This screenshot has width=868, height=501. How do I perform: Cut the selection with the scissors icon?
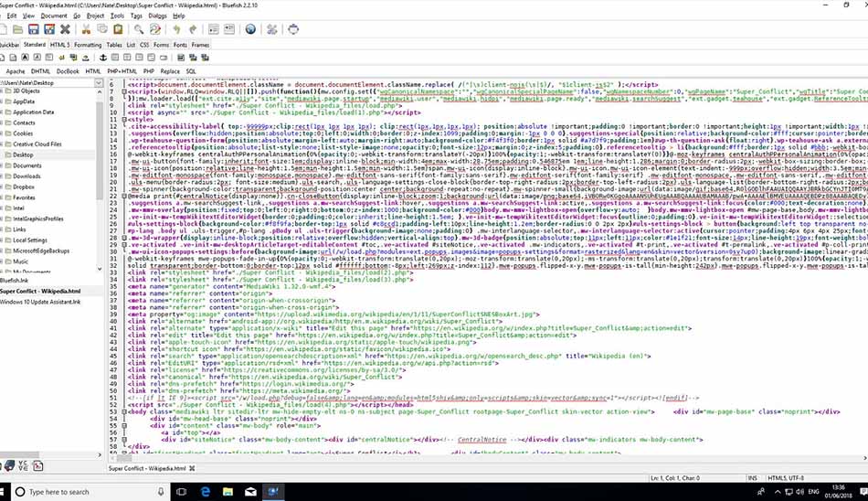click(x=87, y=29)
